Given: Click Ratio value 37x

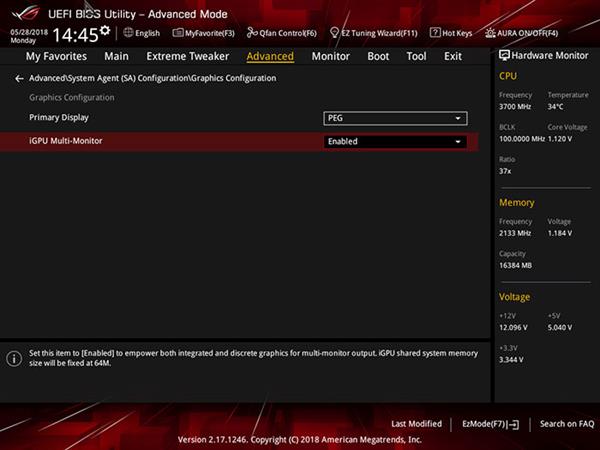Looking at the screenshot, I should pos(505,171).
